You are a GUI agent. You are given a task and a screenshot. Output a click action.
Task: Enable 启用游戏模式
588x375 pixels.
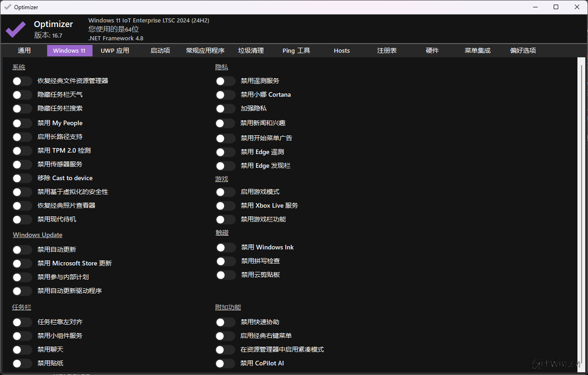(x=225, y=192)
